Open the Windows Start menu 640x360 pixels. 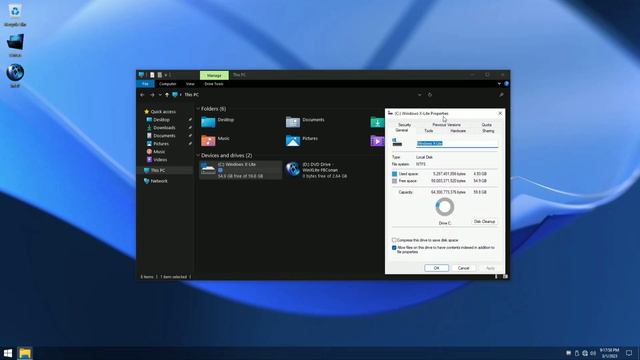click(x=8, y=353)
